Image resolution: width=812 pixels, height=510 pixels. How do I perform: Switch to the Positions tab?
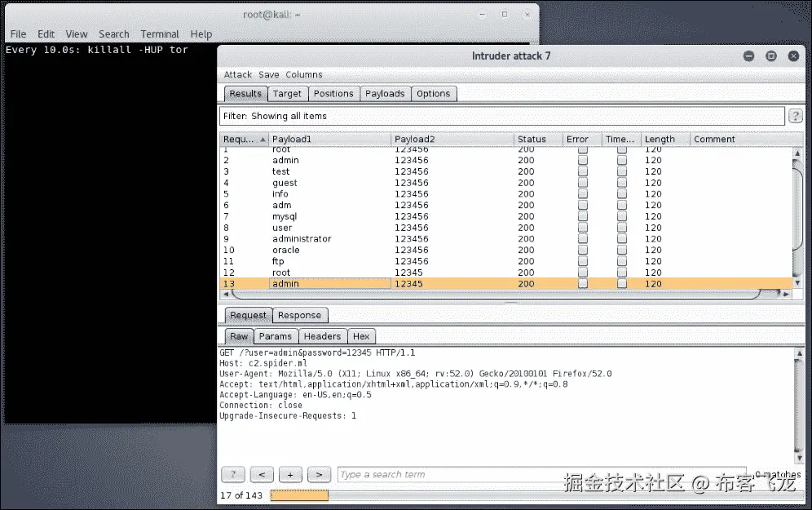click(x=333, y=93)
